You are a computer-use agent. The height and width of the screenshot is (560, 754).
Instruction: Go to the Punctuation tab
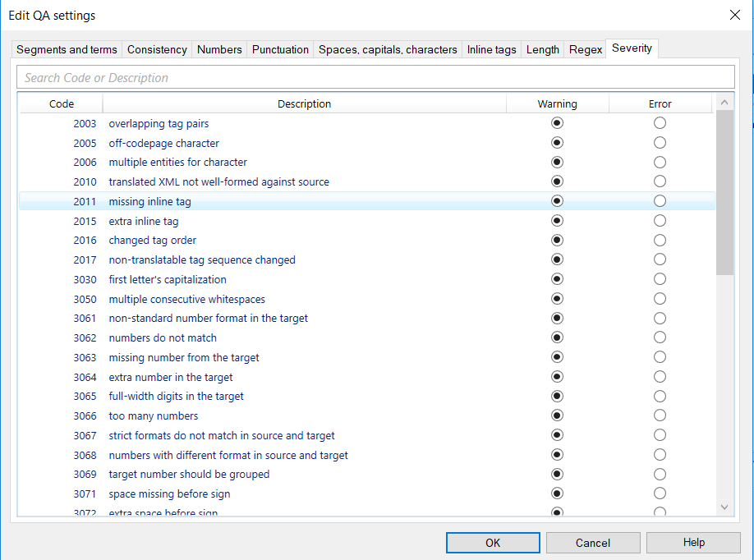click(x=280, y=49)
